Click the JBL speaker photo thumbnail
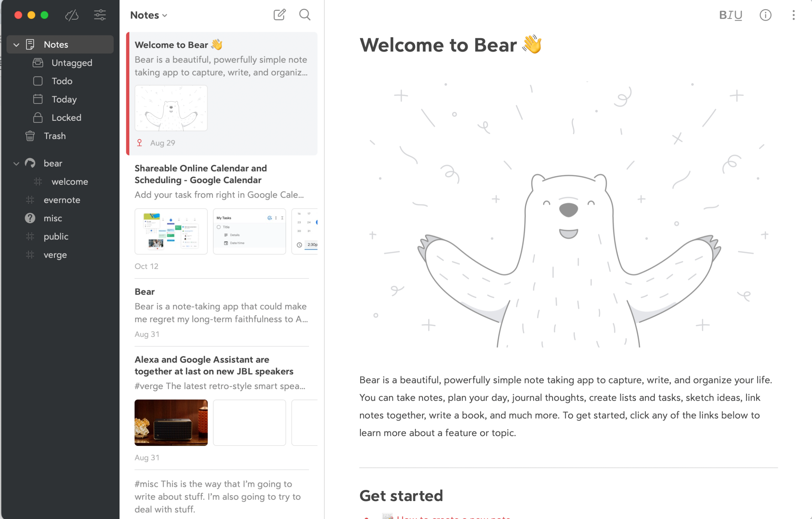Screen dimensions: 812x519 (x=171, y=422)
